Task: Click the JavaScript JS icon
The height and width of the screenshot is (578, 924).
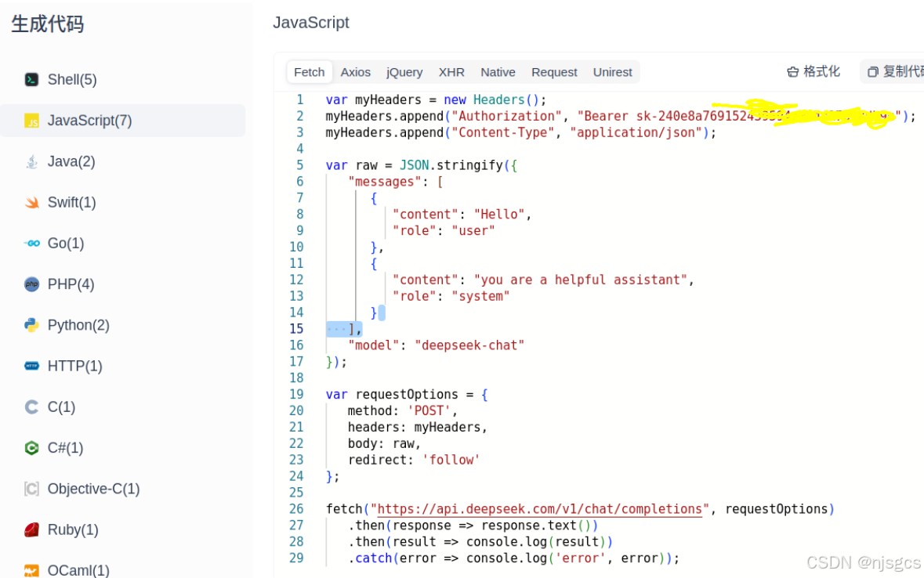Action: click(32, 121)
